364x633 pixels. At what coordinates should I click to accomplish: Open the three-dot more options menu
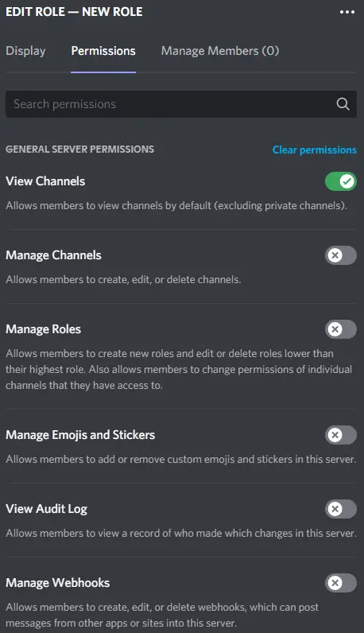(x=347, y=12)
